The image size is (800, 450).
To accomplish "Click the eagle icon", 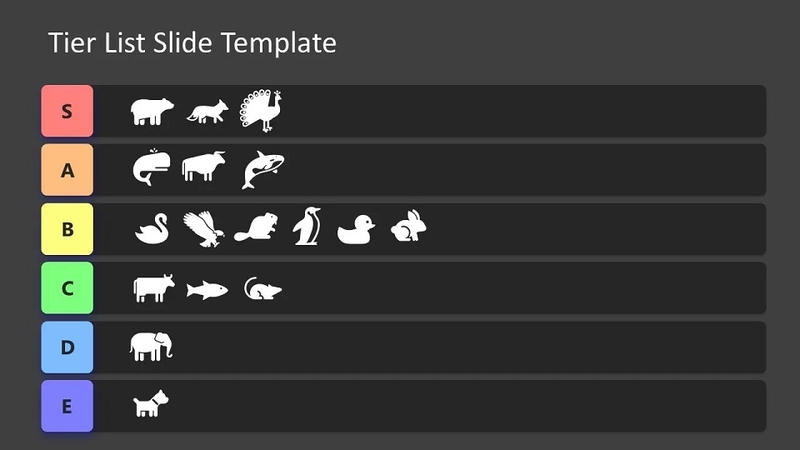I will 204,229.
